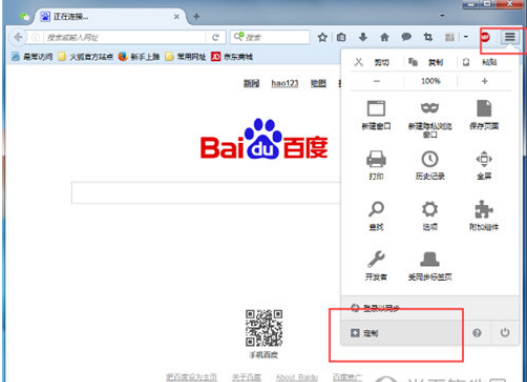Open 新手上路 bookmark
This screenshot has height=382, width=527.
coord(139,57)
